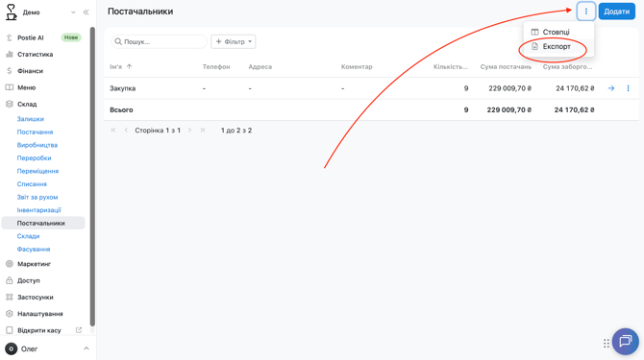Go to last page of table
The image size is (644, 360).
pyautogui.click(x=203, y=131)
